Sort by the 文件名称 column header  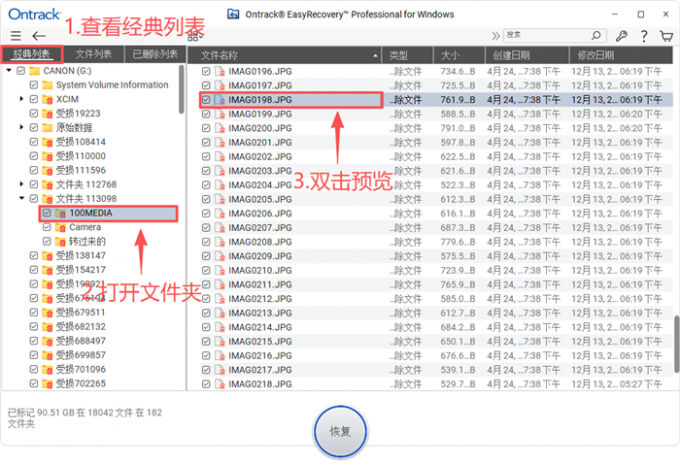(284, 55)
